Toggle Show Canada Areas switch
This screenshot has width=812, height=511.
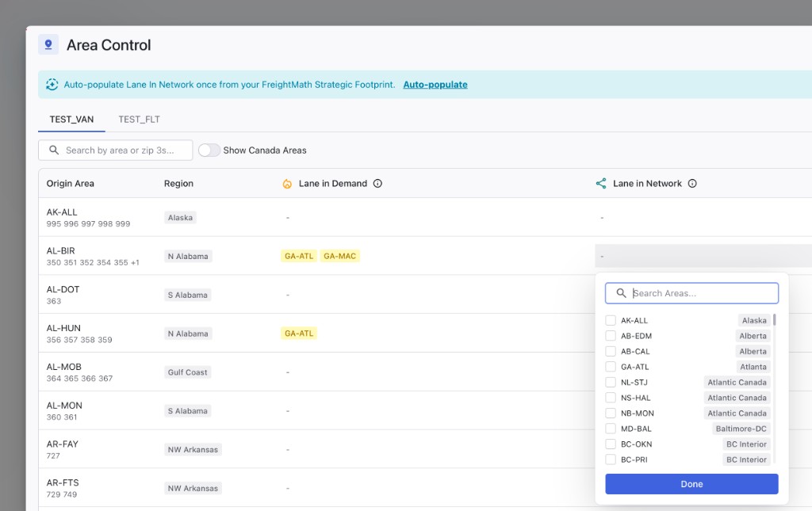pos(209,150)
